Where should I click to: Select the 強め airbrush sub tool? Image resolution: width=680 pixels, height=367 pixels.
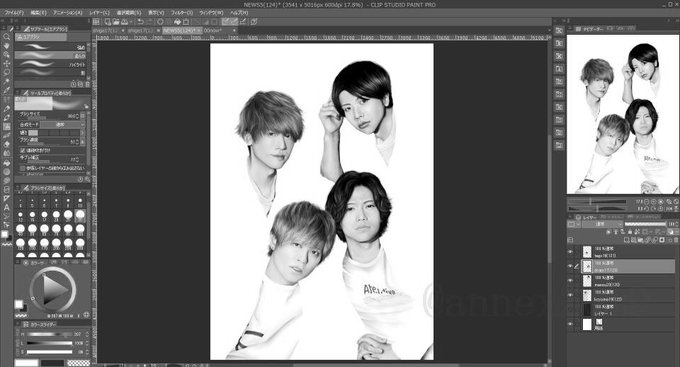pyautogui.click(x=51, y=46)
